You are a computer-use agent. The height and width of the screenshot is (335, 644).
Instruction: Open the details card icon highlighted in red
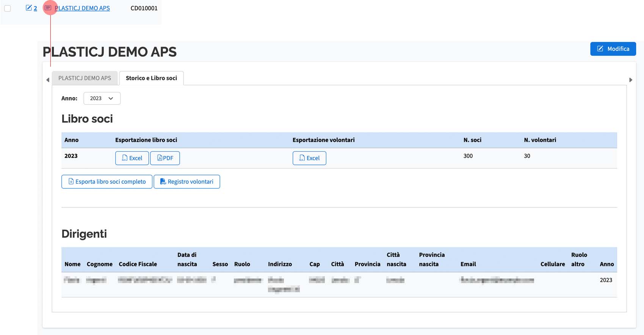coord(48,8)
